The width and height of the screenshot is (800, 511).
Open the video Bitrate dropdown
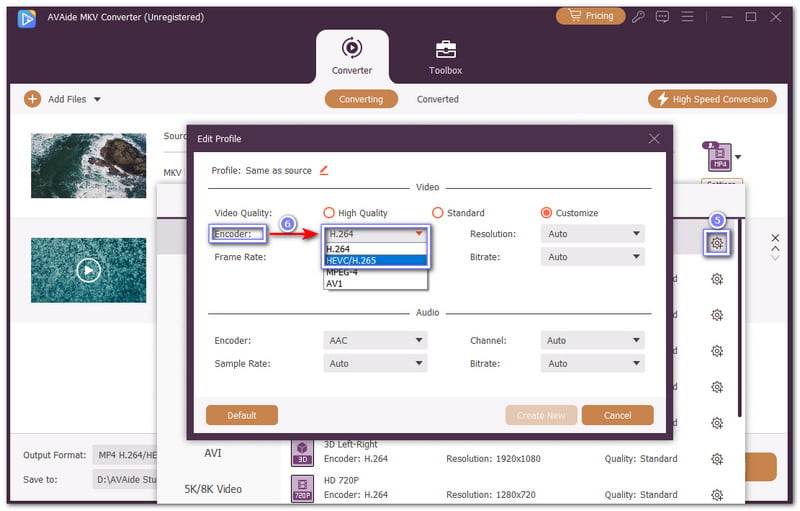pyautogui.click(x=592, y=257)
